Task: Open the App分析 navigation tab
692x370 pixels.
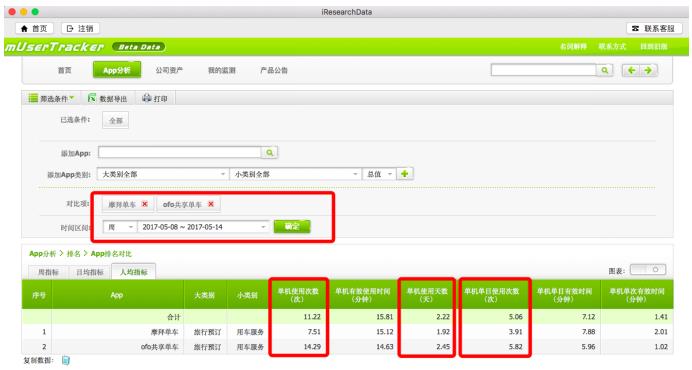Action: click(117, 70)
